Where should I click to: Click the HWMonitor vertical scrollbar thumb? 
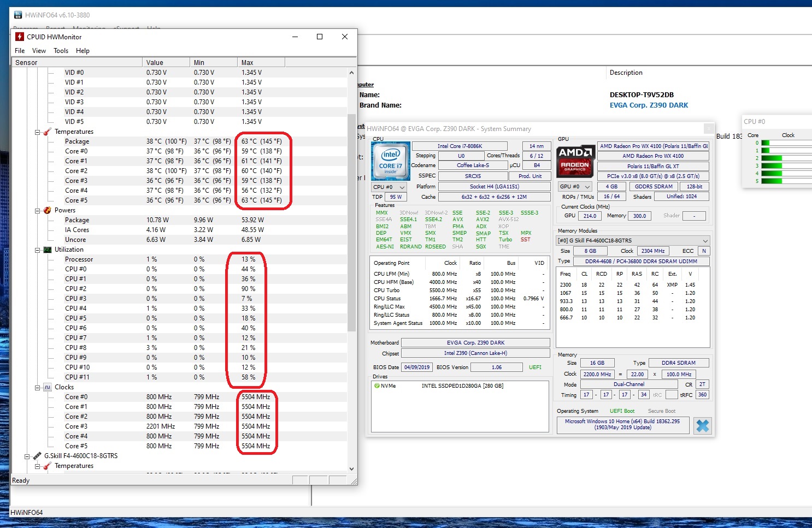[351, 223]
